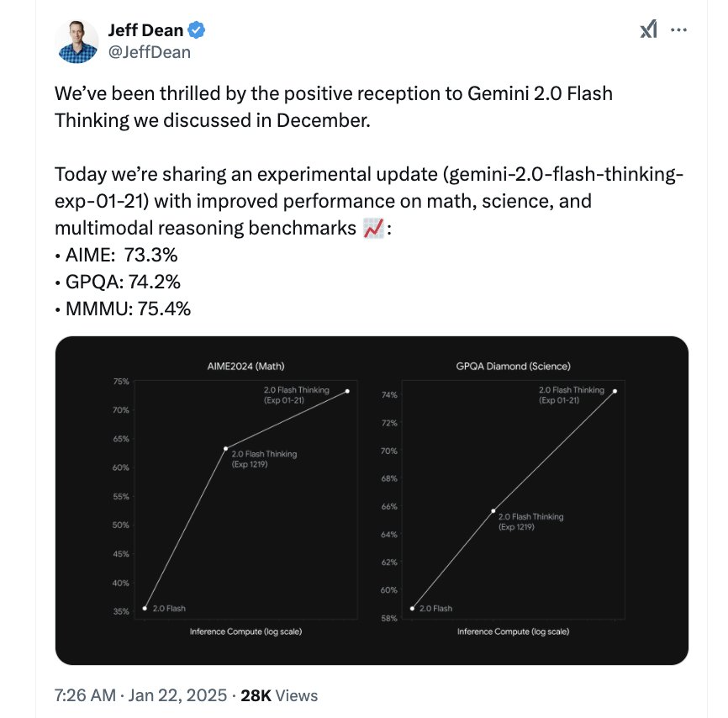Click the Exp 1219 data point on AIME chart

click(225, 448)
